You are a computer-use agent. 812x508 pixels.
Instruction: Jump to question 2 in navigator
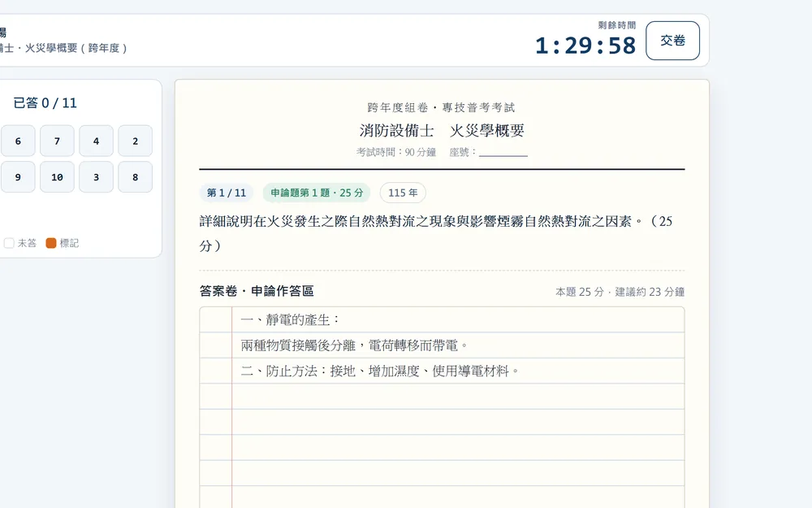click(x=135, y=141)
